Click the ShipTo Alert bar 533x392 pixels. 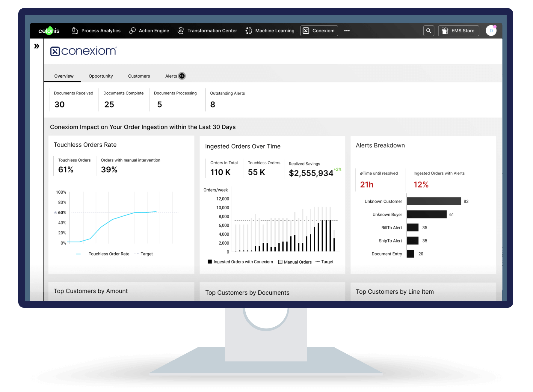(x=413, y=241)
